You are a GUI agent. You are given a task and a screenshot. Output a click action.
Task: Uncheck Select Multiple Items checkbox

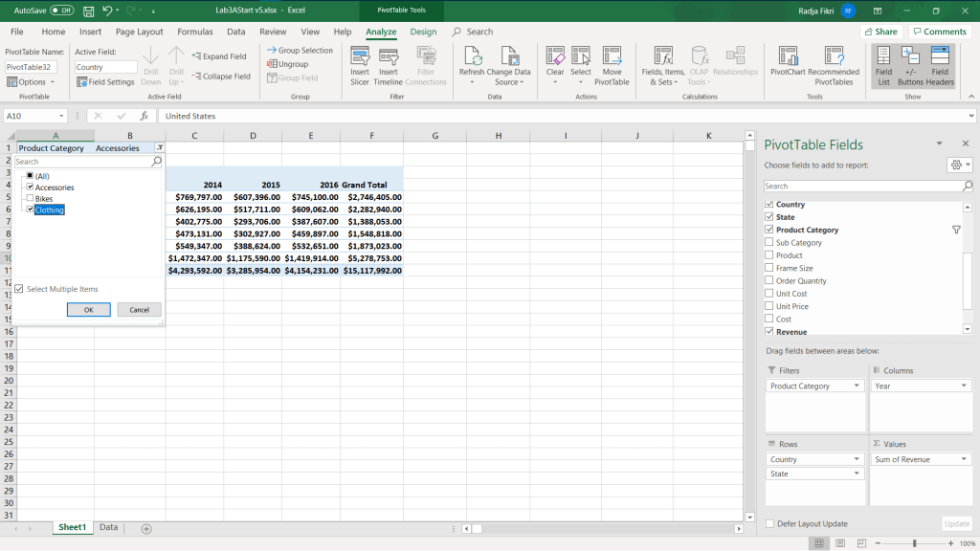19,289
